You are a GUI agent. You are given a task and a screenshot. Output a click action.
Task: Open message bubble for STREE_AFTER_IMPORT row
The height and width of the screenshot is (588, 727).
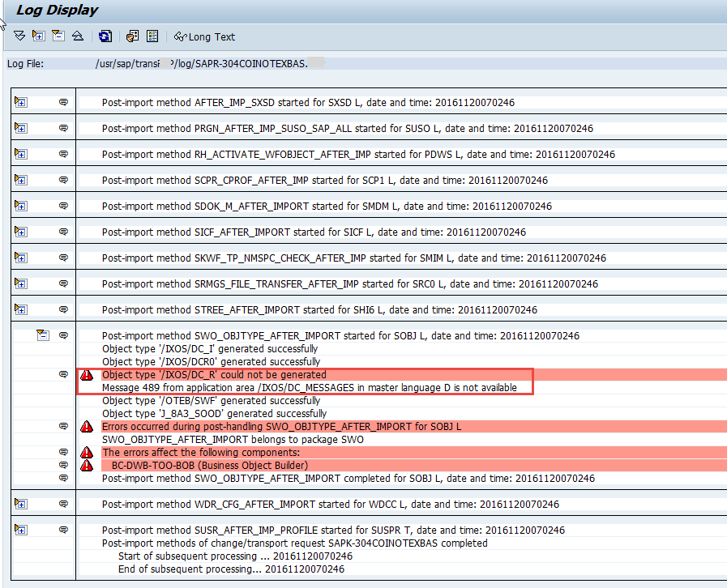coord(63,309)
